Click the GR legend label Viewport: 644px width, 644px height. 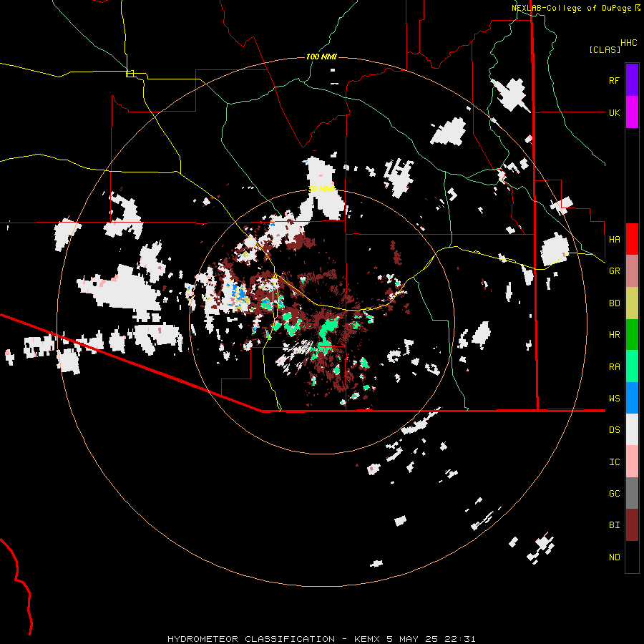click(x=614, y=271)
